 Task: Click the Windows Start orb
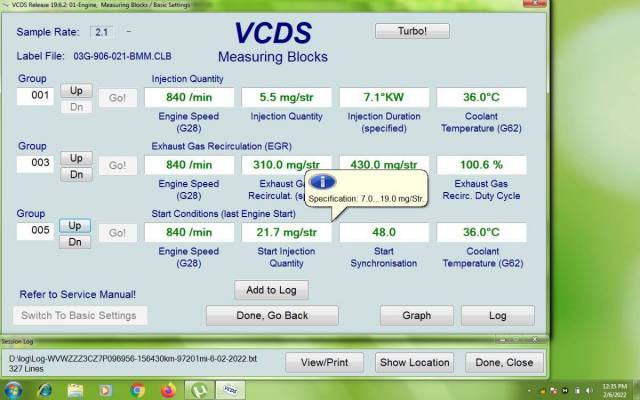pyautogui.click(x=16, y=390)
